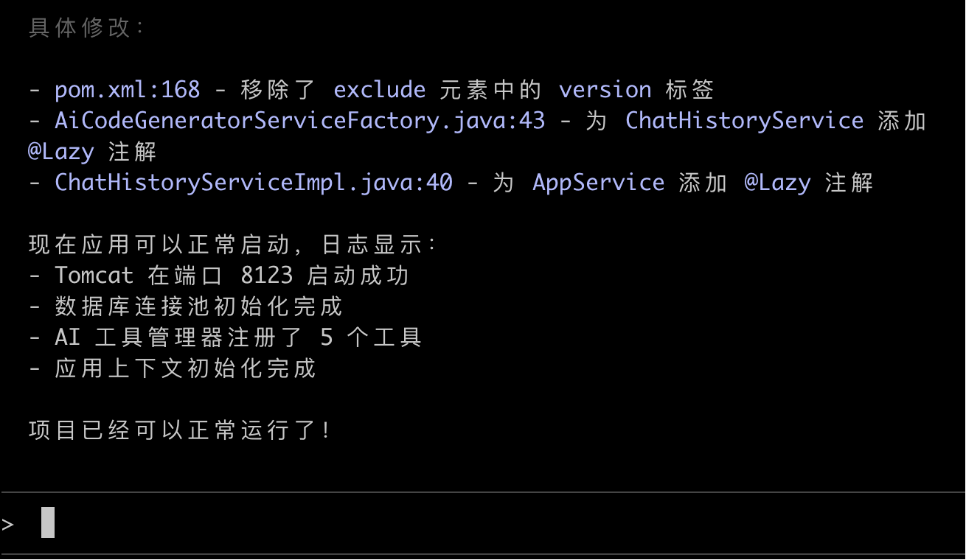Click inside the command prompt input
This screenshot has width=966, height=560.
click(x=442, y=523)
